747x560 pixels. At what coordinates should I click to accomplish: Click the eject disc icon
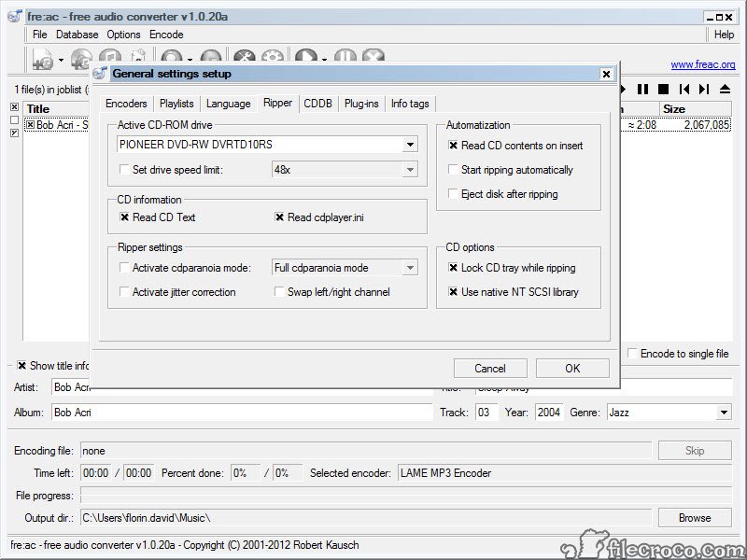tap(726, 90)
